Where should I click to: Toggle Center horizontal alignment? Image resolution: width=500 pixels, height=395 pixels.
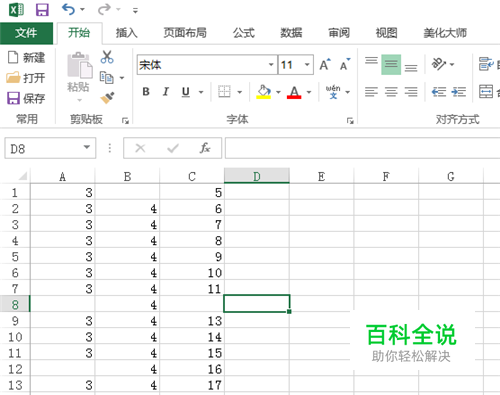pyautogui.click(x=391, y=92)
